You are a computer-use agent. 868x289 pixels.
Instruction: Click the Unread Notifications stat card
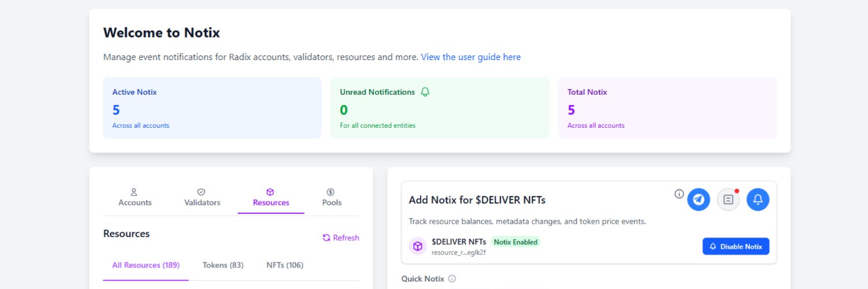pyautogui.click(x=440, y=108)
